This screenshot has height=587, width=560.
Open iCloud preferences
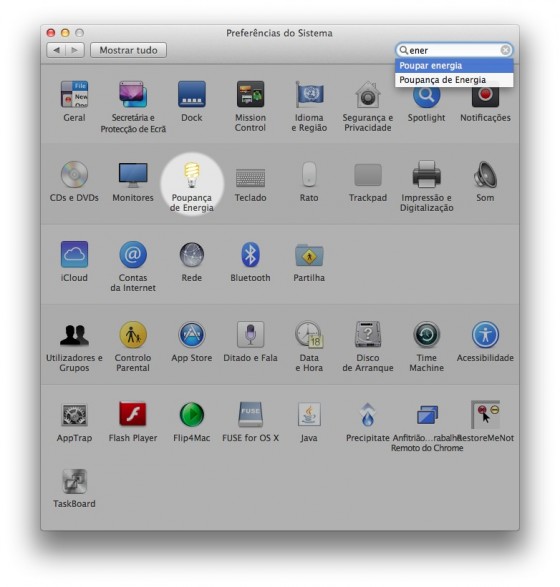pos(74,255)
